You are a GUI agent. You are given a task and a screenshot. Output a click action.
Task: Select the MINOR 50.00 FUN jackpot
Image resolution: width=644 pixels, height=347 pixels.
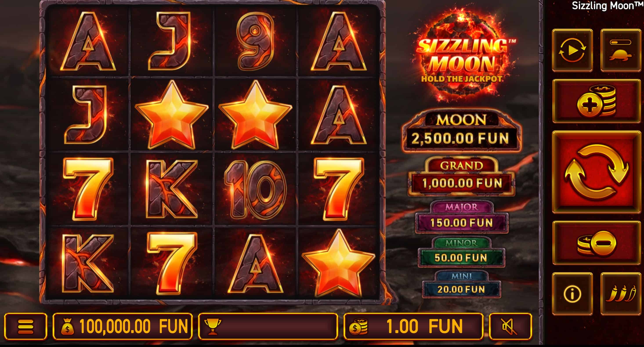click(x=461, y=252)
